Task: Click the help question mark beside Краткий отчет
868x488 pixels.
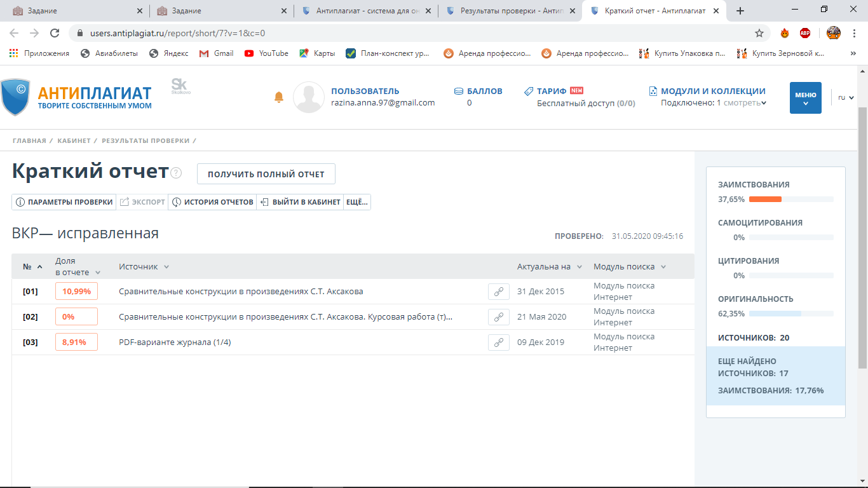Action: click(x=176, y=173)
